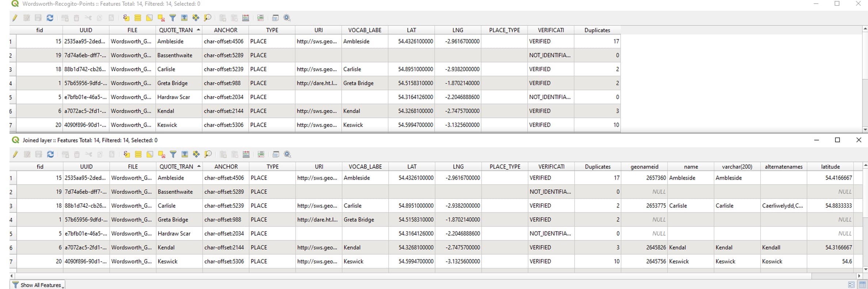Move selection to top in Joined layer
Screen dimensions: 868x289
click(x=185, y=154)
